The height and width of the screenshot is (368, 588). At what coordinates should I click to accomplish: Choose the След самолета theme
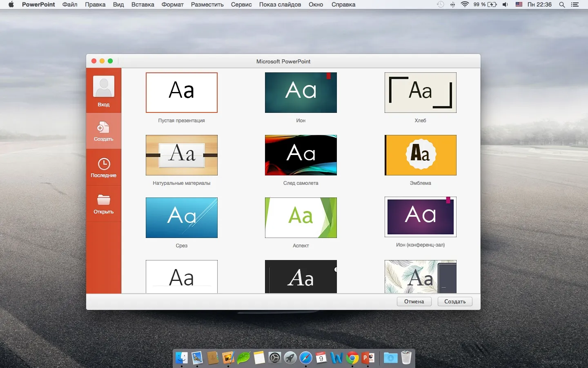(301, 155)
